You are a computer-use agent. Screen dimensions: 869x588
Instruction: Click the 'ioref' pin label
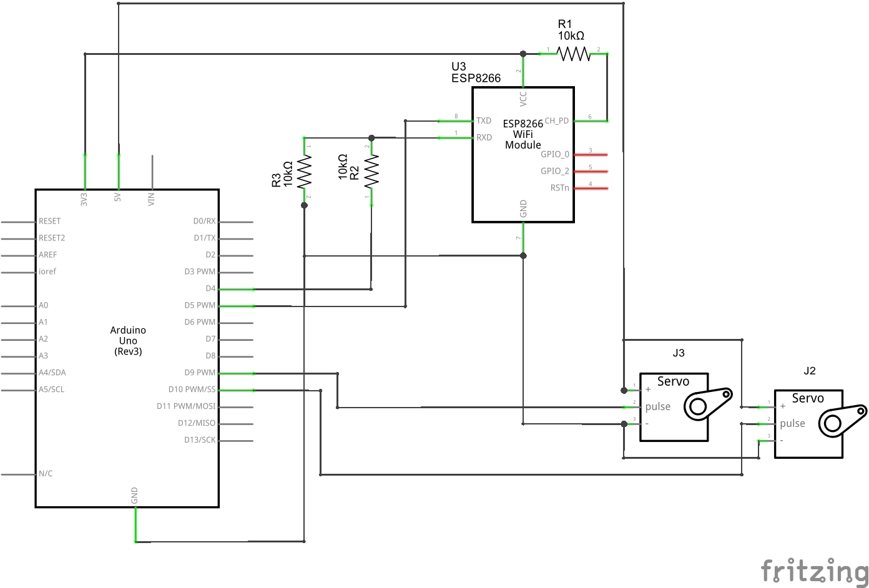(x=47, y=272)
